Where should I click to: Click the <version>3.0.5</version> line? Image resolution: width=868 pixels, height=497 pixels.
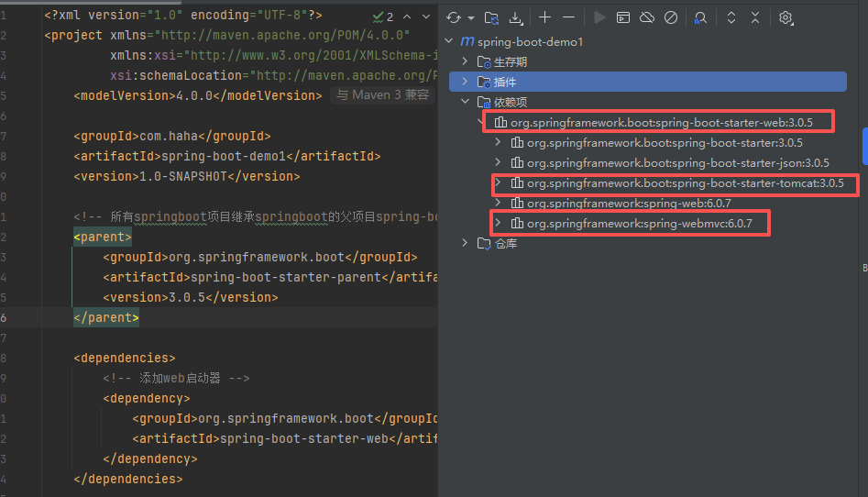click(x=191, y=297)
